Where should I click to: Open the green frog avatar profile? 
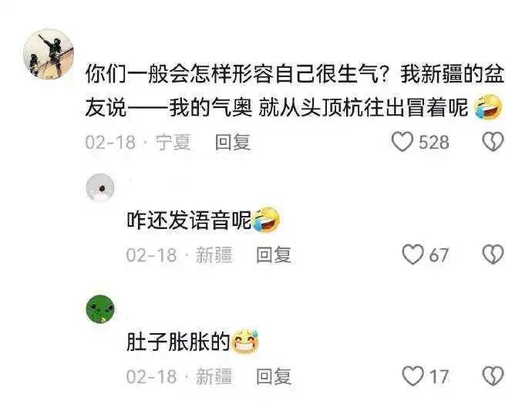click(x=100, y=309)
